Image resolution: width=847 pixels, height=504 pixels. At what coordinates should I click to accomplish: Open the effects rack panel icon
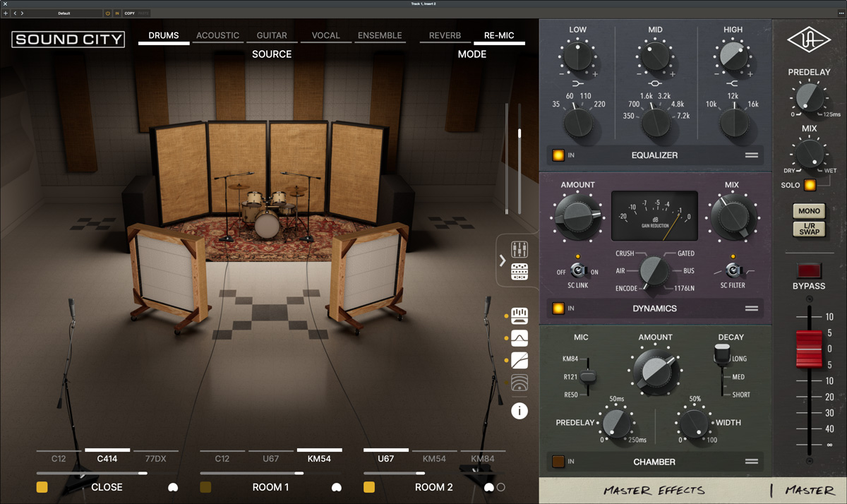[x=519, y=271]
